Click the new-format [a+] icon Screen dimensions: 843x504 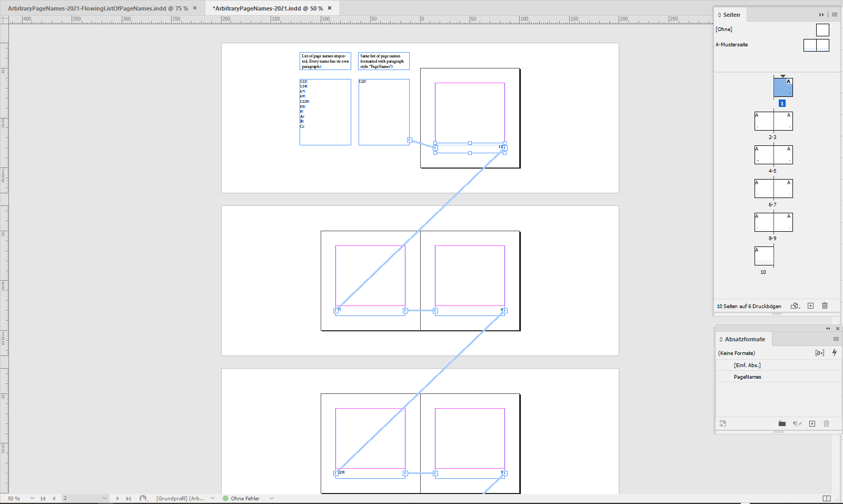pos(820,353)
